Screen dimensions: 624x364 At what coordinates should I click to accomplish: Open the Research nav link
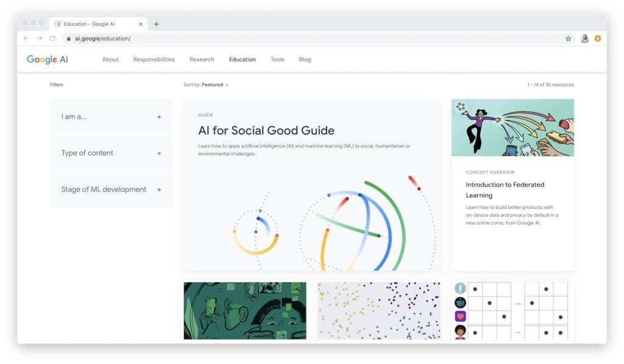tap(202, 60)
